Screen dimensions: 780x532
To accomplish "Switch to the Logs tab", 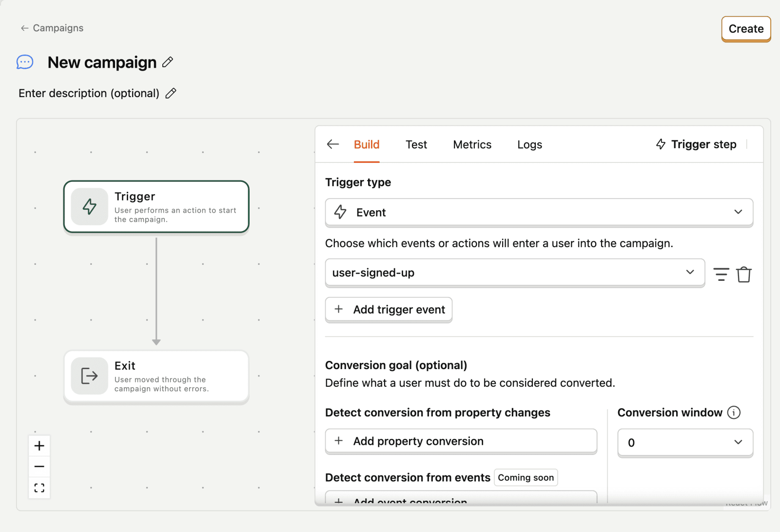I will coord(529,144).
